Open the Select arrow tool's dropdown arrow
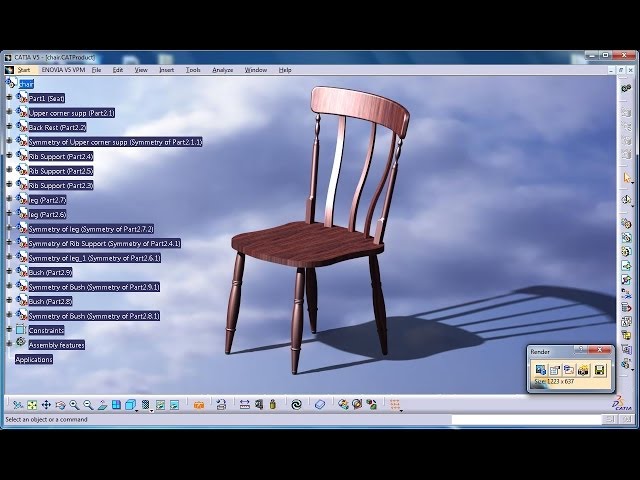Screen dimensions: 640x480 (633, 183)
